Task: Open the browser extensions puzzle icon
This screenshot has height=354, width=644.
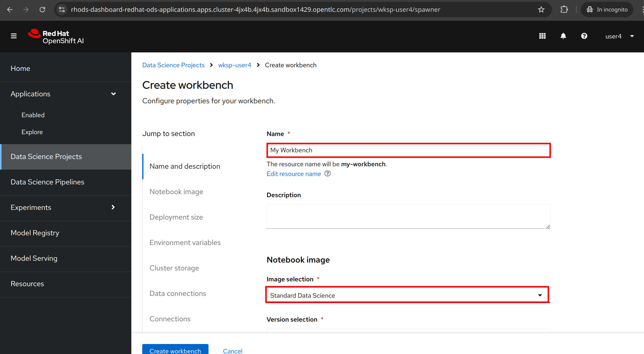Action: point(564,9)
